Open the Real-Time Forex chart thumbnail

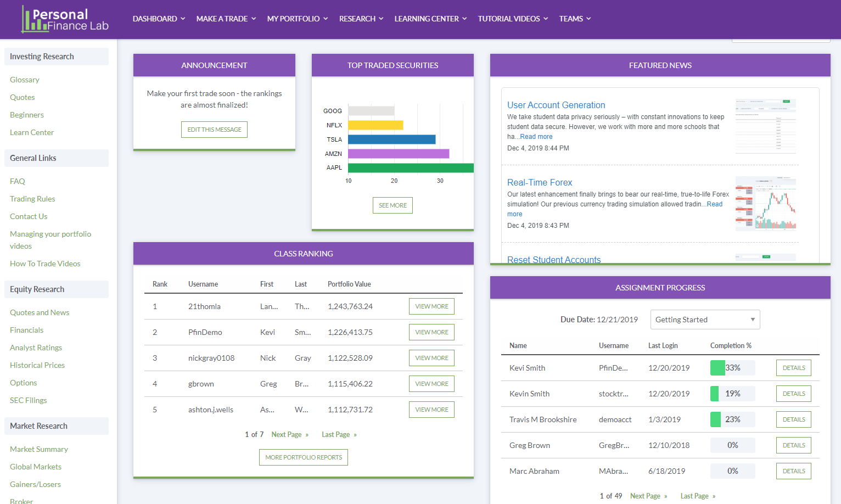pyautogui.click(x=765, y=203)
